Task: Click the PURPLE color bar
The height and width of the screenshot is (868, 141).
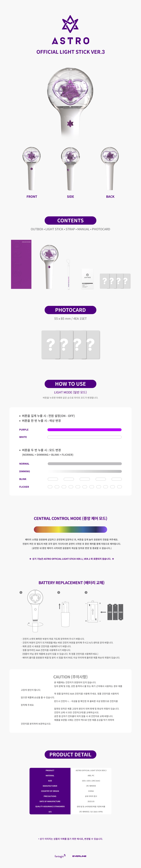Action: 84,430
